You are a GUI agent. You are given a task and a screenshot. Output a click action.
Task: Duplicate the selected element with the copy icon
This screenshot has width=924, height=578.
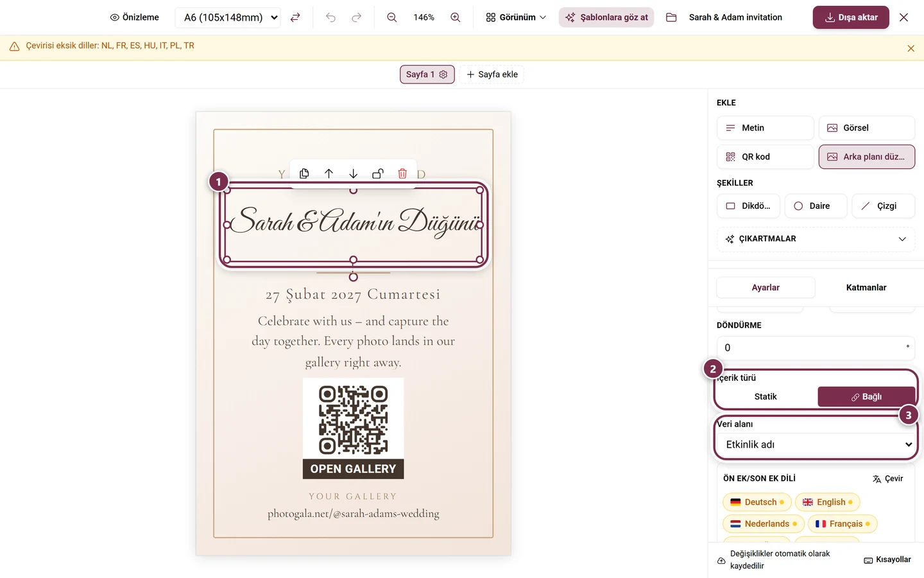click(x=304, y=173)
